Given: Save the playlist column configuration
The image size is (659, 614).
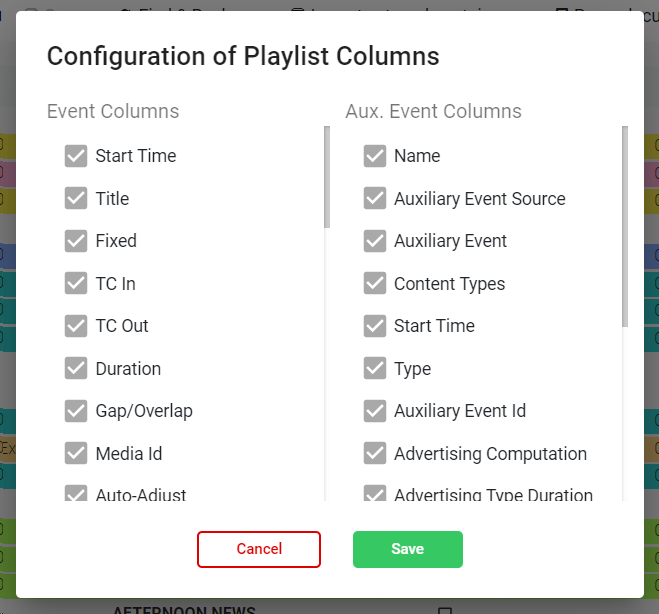Looking at the screenshot, I should 408,549.
